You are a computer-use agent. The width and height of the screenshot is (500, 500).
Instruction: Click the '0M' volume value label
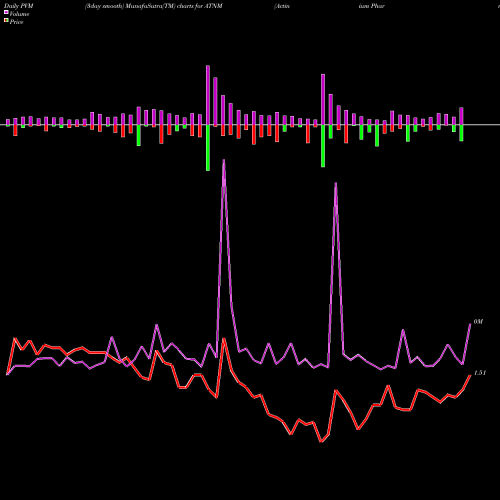click(478, 322)
